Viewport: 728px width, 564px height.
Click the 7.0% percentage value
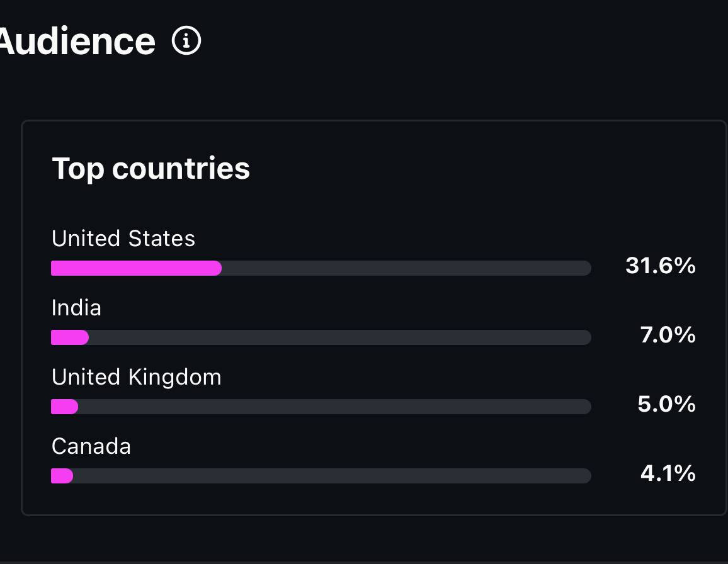(x=668, y=335)
